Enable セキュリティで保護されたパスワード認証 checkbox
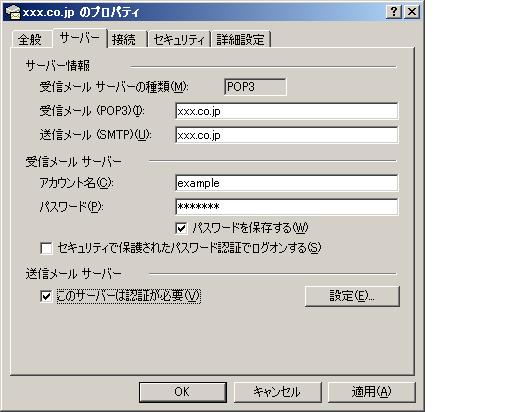This screenshot has height=412, width=512. pos(46,248)
